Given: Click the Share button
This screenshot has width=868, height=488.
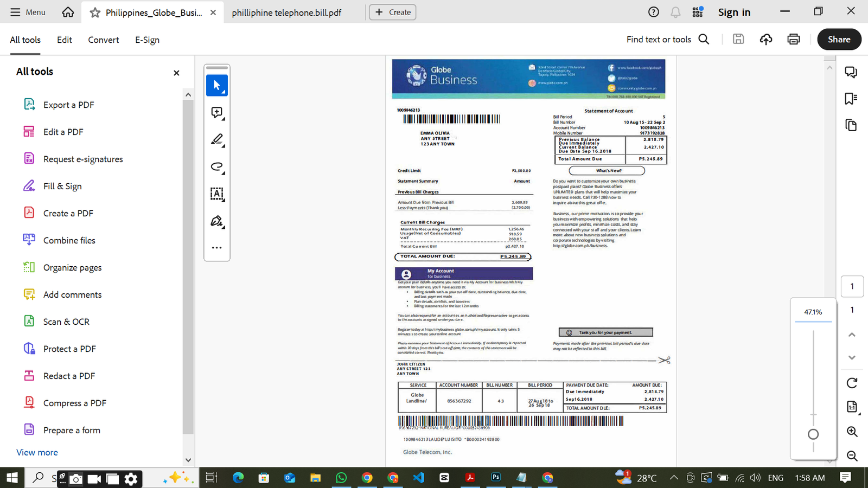Looking at the screenshot, I should pyautogui.click(x=839, y=39).
